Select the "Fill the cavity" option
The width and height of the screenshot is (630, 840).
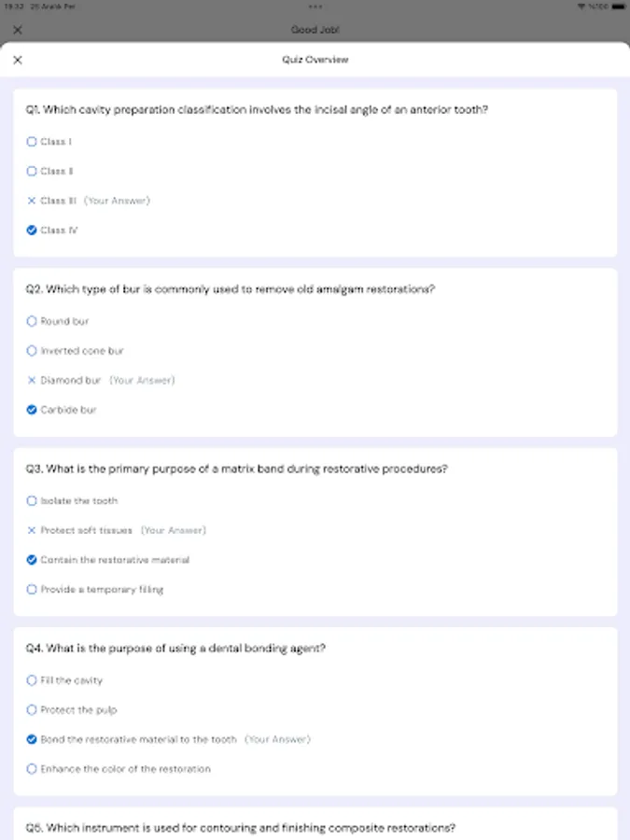pos(31,679)
